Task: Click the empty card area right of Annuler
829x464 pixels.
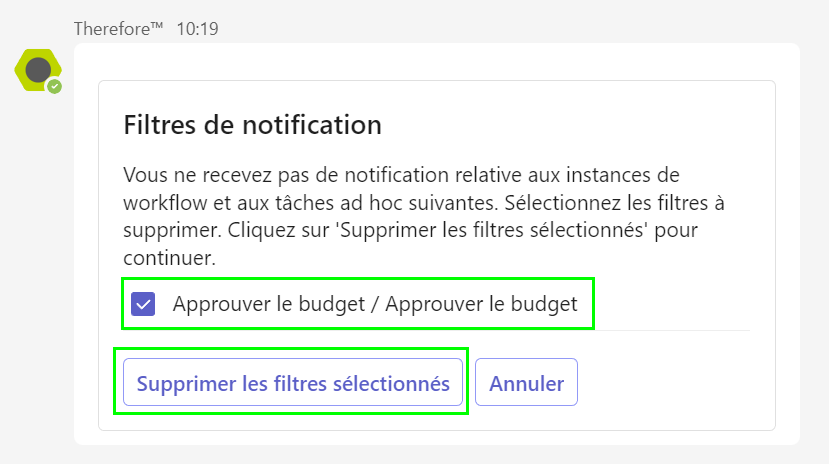Action: [676, 382]
